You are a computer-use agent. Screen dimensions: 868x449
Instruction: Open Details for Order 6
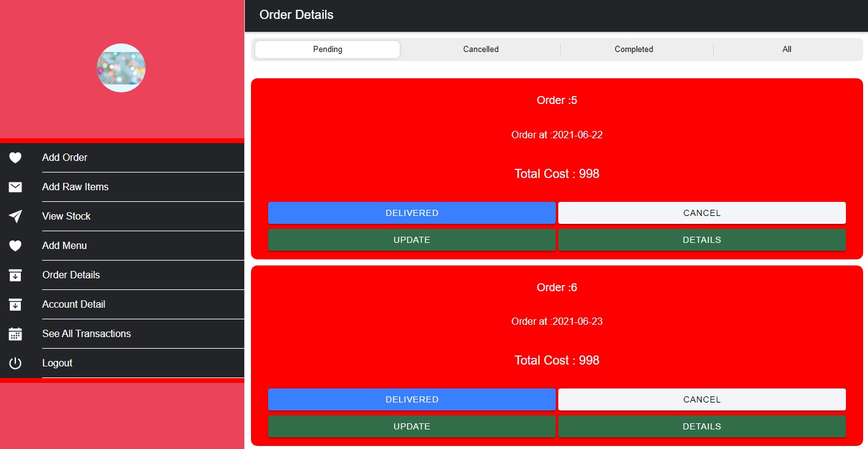pyautogui.click(x=702, y=426)
